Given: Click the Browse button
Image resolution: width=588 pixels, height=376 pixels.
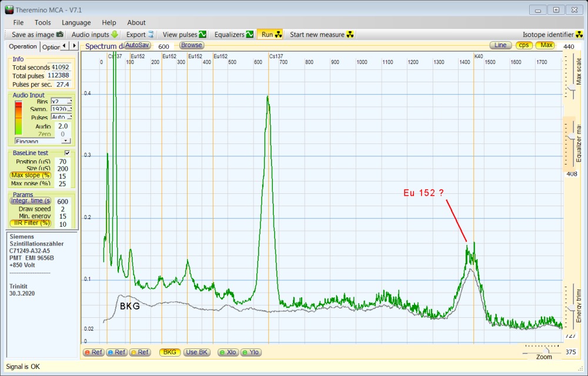Looking at the screenshot, I should click(x=191, y=45).
